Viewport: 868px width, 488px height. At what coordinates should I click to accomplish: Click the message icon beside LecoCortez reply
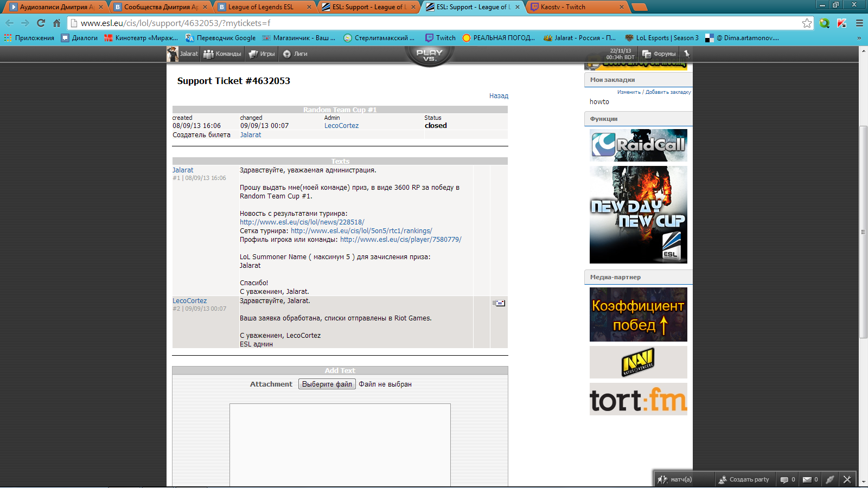tap(499, 303)
